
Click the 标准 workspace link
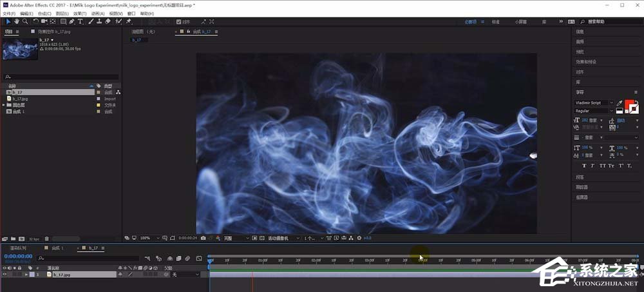pos(495,21)
